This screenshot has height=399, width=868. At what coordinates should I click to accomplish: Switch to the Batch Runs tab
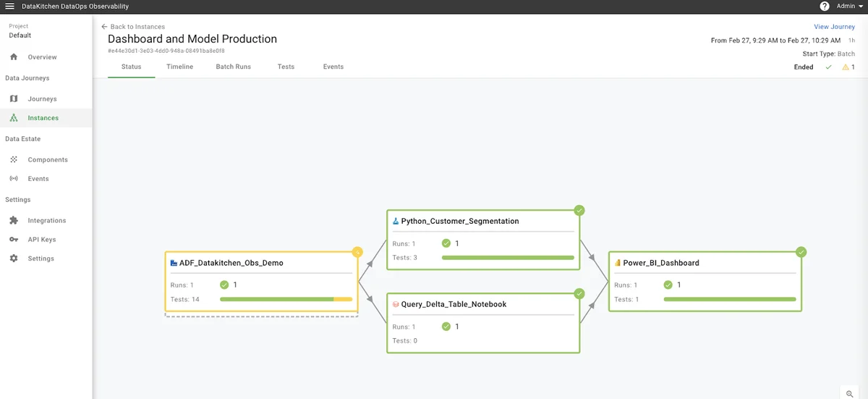point(233,67)
